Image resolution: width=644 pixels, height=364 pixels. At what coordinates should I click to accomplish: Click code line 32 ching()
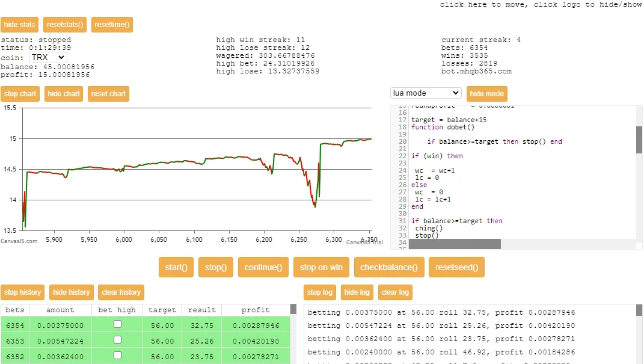click(x=429, y=229)
